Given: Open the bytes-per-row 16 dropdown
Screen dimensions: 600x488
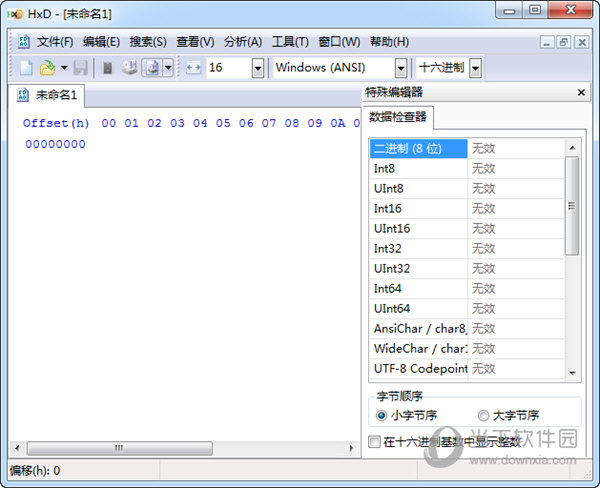Looking at the screenshot, I should point(258,68).
